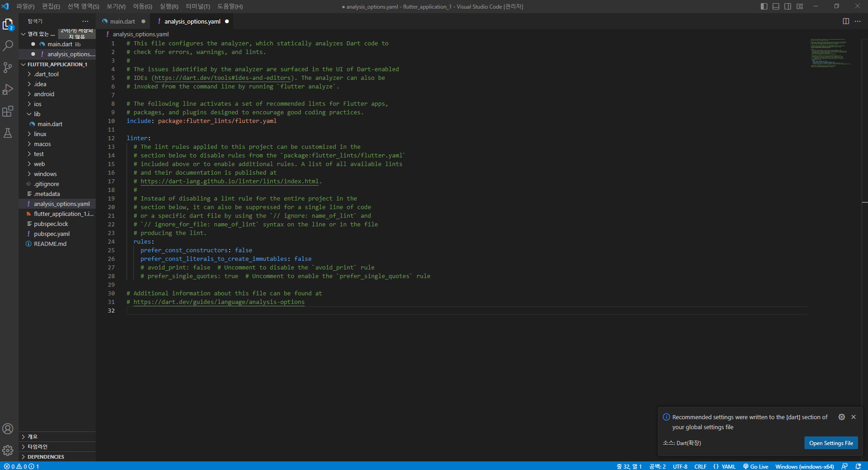Open customize layout icon in title bar
Screen dimensions: 868x470
point(800,6)
